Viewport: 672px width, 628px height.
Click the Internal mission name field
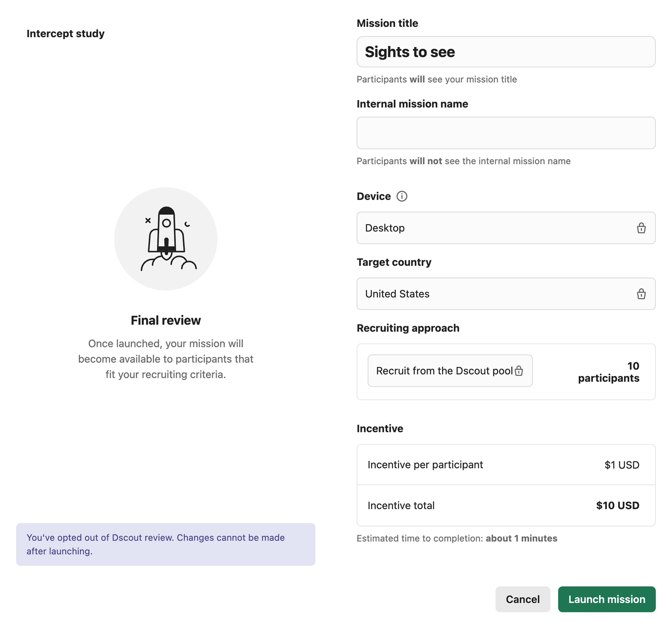(x=506, y=133)
